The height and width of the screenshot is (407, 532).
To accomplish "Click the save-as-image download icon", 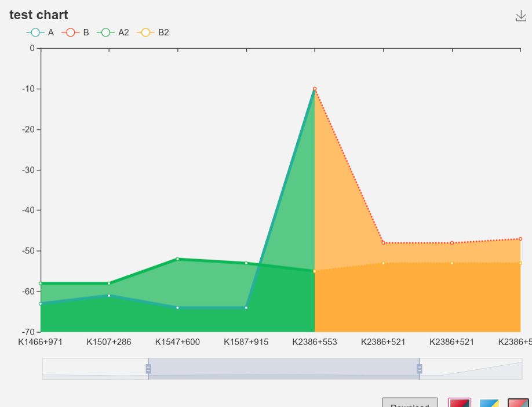I will (521, 16).
